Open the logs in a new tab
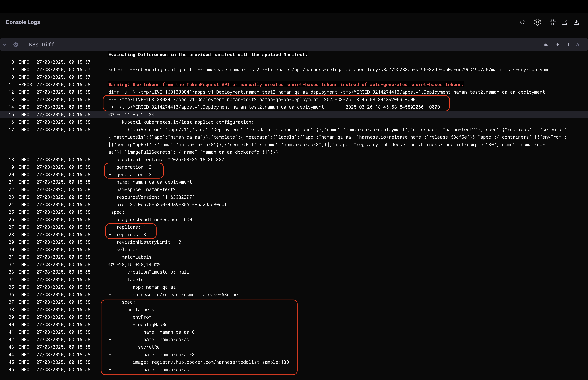 (x=564, y=22)
